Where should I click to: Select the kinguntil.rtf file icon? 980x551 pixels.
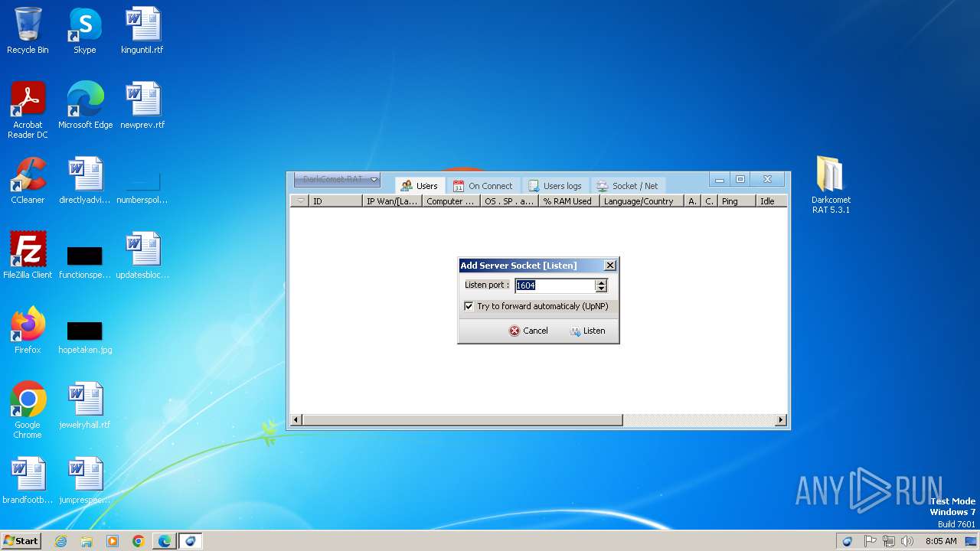click(142, 31)
